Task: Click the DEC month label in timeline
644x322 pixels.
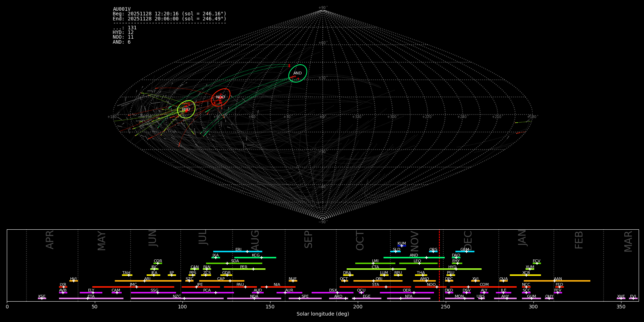Action: click(x=468, y=240)
